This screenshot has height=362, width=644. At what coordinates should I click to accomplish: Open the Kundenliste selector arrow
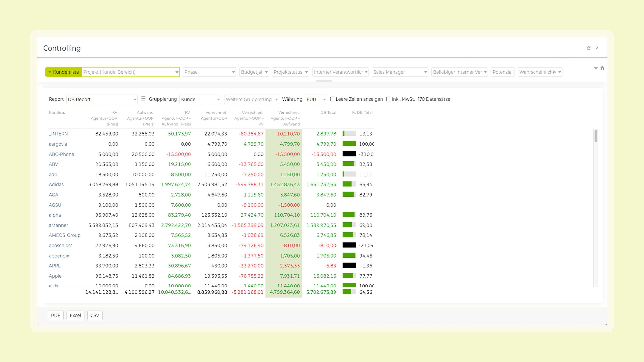(x=50, y=72)
